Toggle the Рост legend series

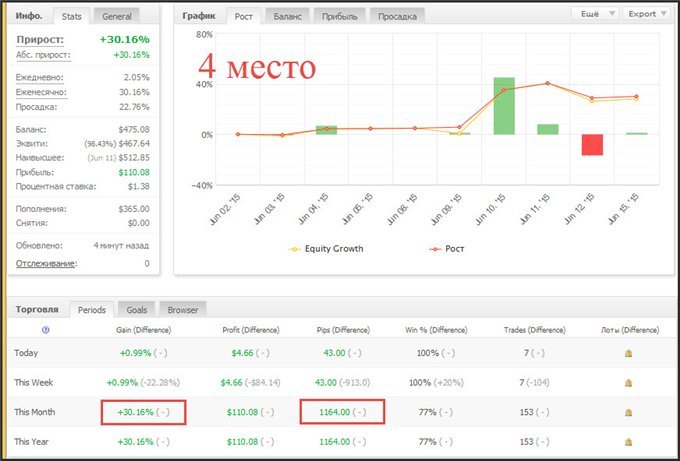446,248
